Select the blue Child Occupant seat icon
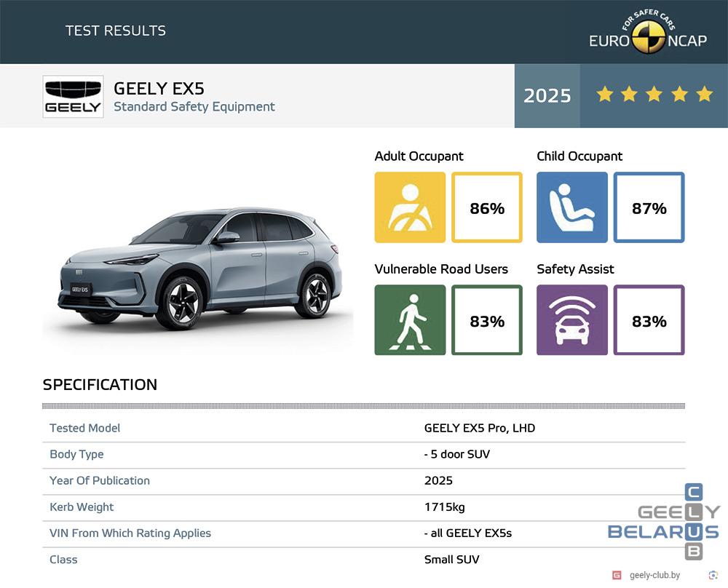 coord(572,207)
